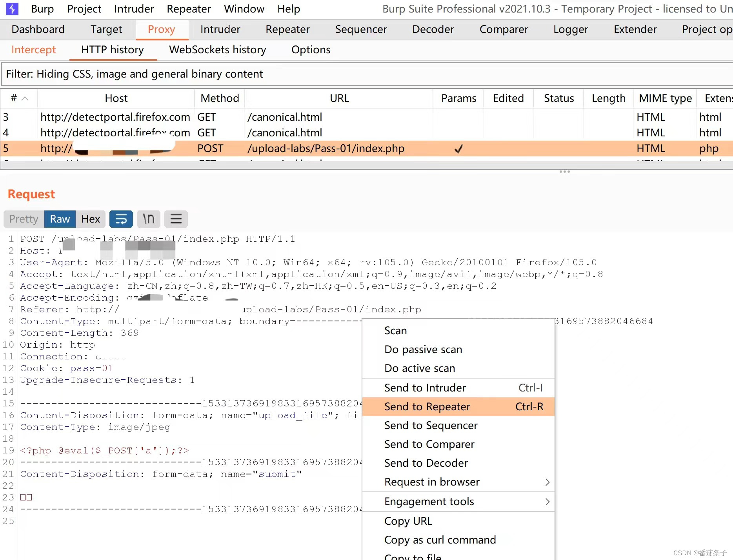Screen dimensions: 733x560
Task: Choose Send to Repeater
Action: point(458,406)
